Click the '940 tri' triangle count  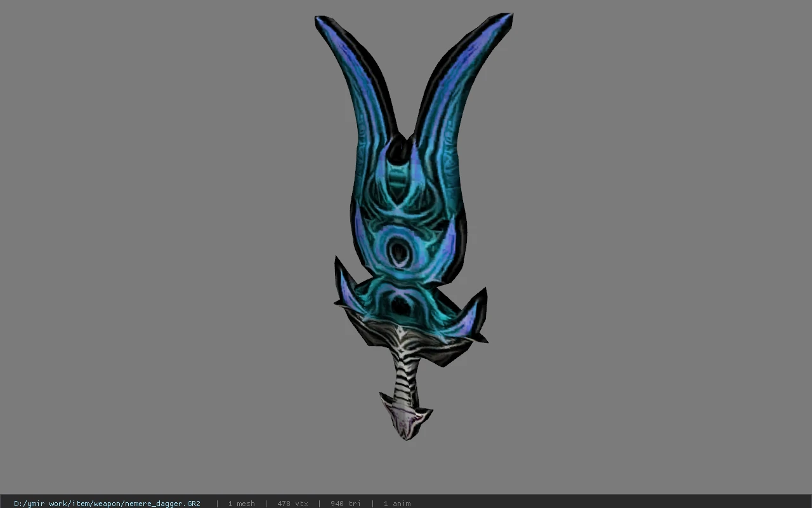[346, 504]
